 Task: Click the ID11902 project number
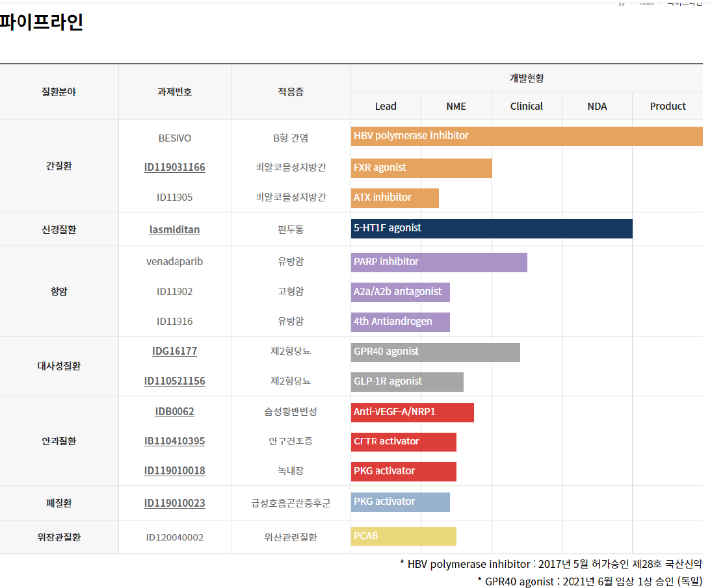point(174,291)
